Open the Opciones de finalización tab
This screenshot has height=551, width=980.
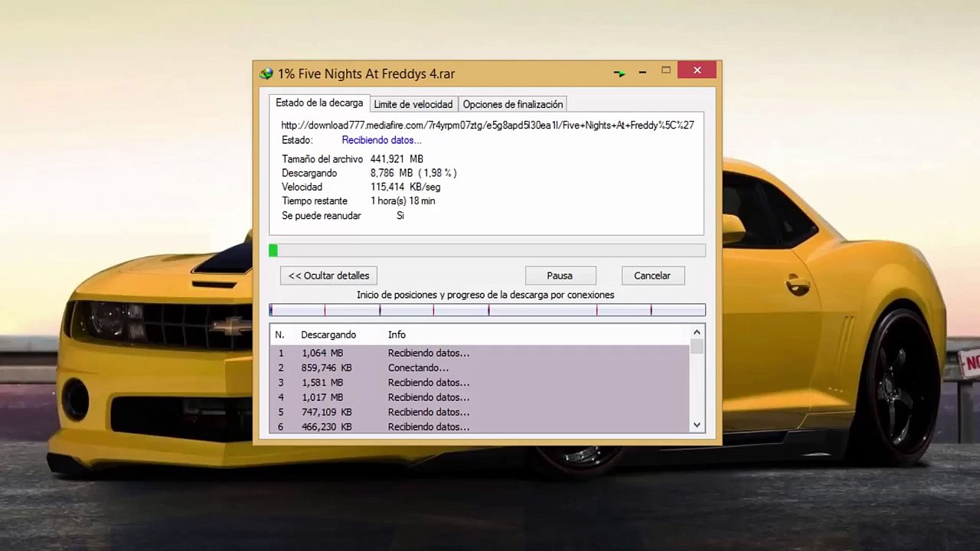513,104
